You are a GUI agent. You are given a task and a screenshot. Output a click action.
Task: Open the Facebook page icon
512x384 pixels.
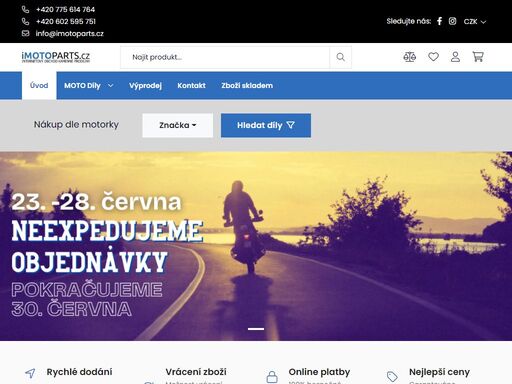coord(439,21)
